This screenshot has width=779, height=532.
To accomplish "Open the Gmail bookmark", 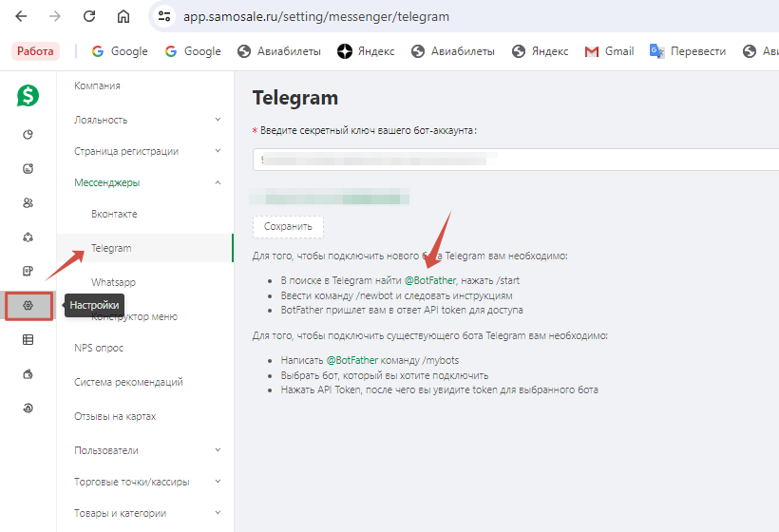I will click(x=610, y=51).
